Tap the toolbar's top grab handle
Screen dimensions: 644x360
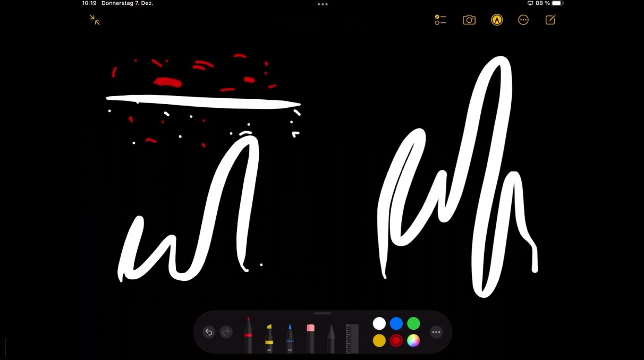tap(323, 313)
